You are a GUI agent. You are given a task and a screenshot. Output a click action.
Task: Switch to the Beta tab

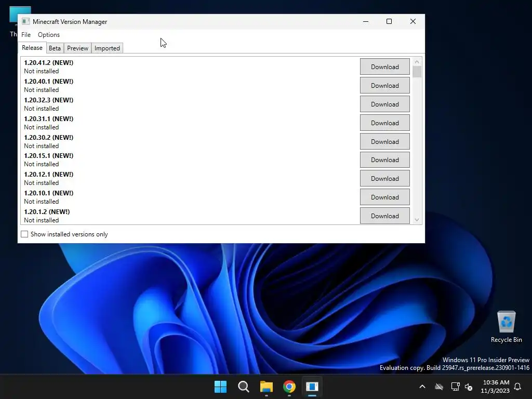tap(55, 48)
